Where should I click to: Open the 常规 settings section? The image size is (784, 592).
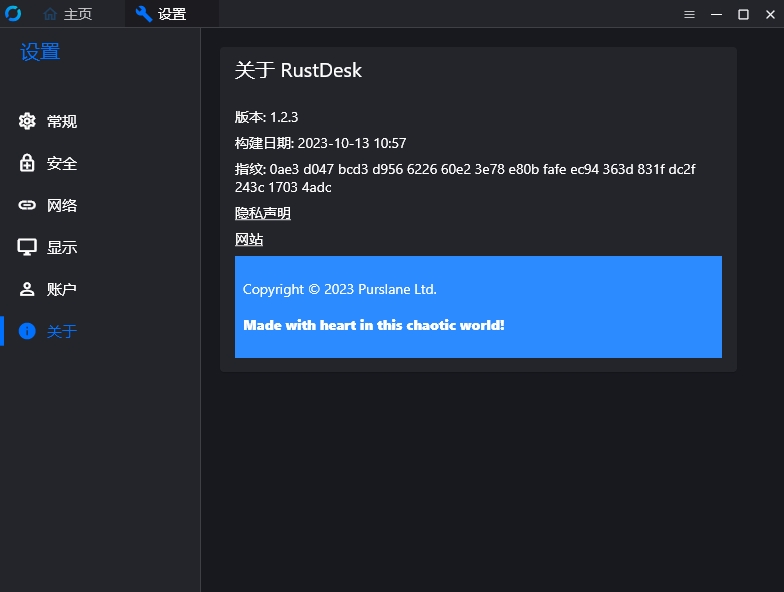(x=62, y=121)
